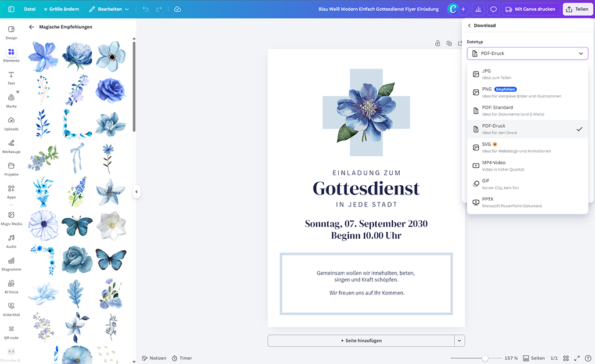Toggle the side panel menu icon
Image resolution: width=595 pixels, height=364 pixels.
coord(11,9)
